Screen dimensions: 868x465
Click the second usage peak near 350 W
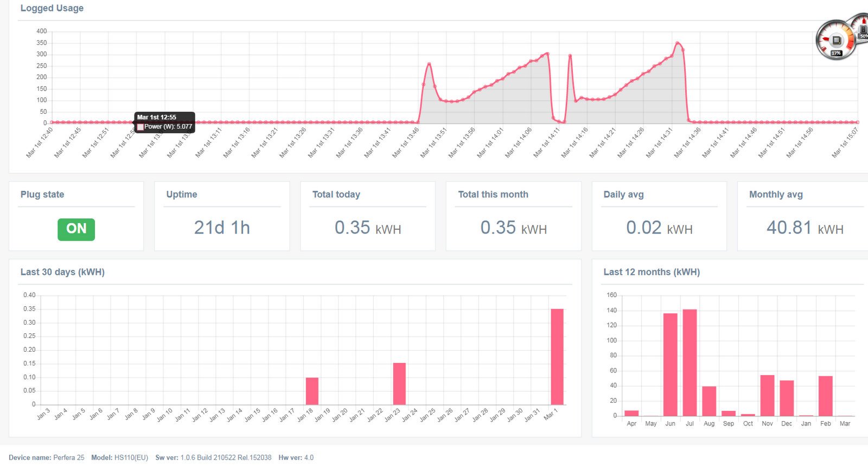677,42
